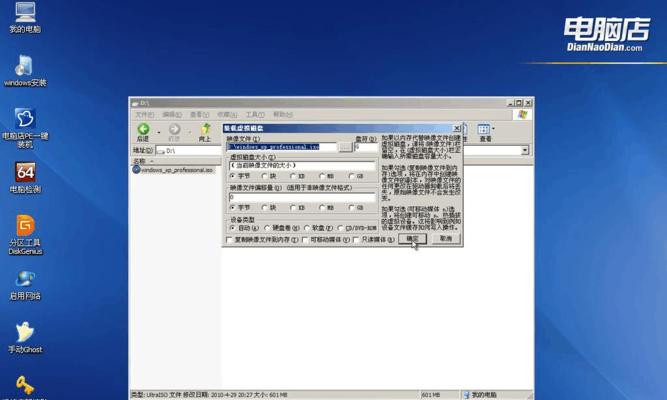Open the 启用网络 desktop shortcut
The image size is (667, 400).
pyautogui.click(x=22, y=280)
